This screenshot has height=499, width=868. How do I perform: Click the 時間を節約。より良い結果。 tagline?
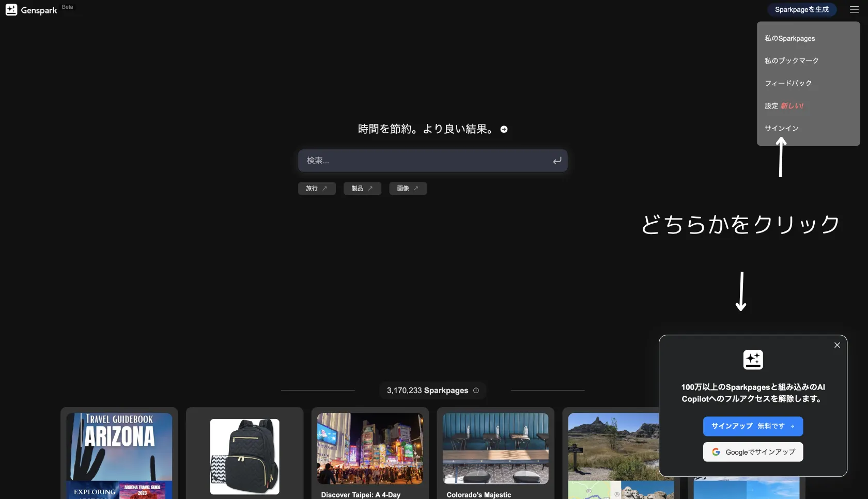[x=426, y=129]
